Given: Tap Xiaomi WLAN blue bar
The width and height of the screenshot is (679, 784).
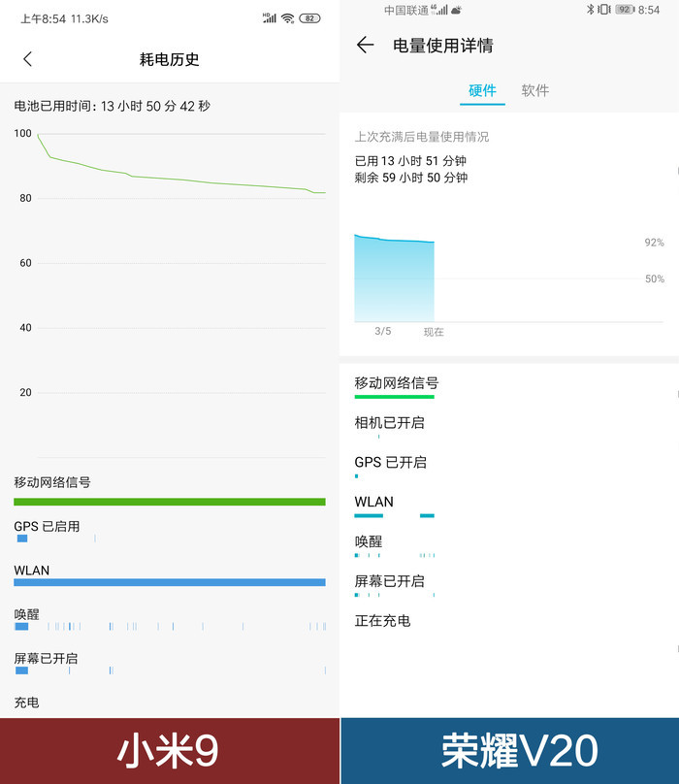Looking at the screenshot, I should pyautogui.click(x=170, y=582).
